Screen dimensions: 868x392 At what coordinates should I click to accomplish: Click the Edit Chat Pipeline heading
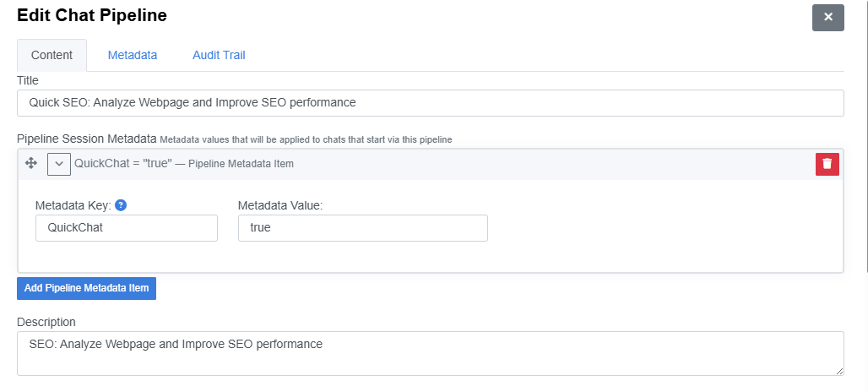pyautogui.click(x=92, y=15)
